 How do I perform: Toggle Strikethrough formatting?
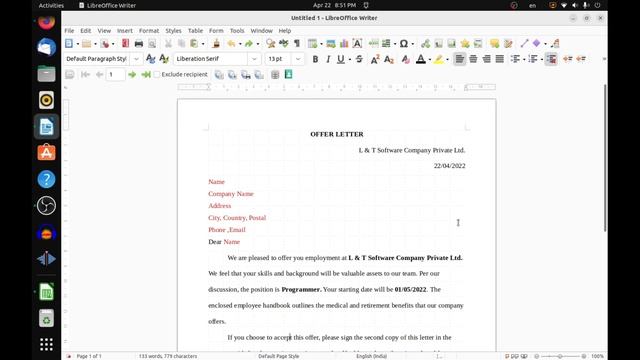[x=359, y=59]
